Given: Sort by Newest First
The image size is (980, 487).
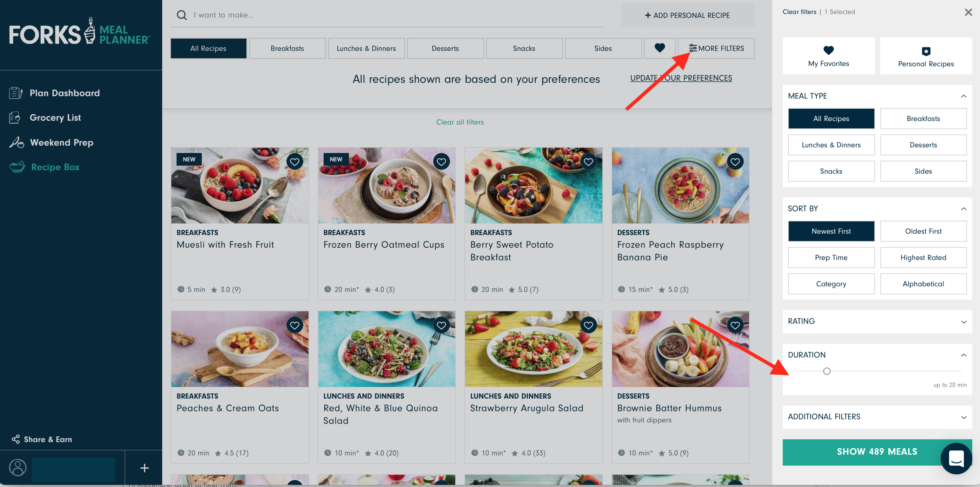Looking at the screenshot, I should (831, 231).
